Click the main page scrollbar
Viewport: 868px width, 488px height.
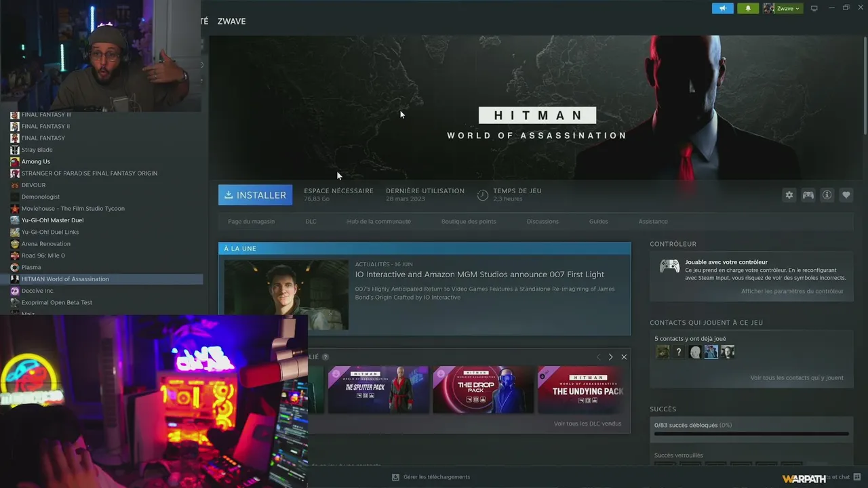click(865, 85)
